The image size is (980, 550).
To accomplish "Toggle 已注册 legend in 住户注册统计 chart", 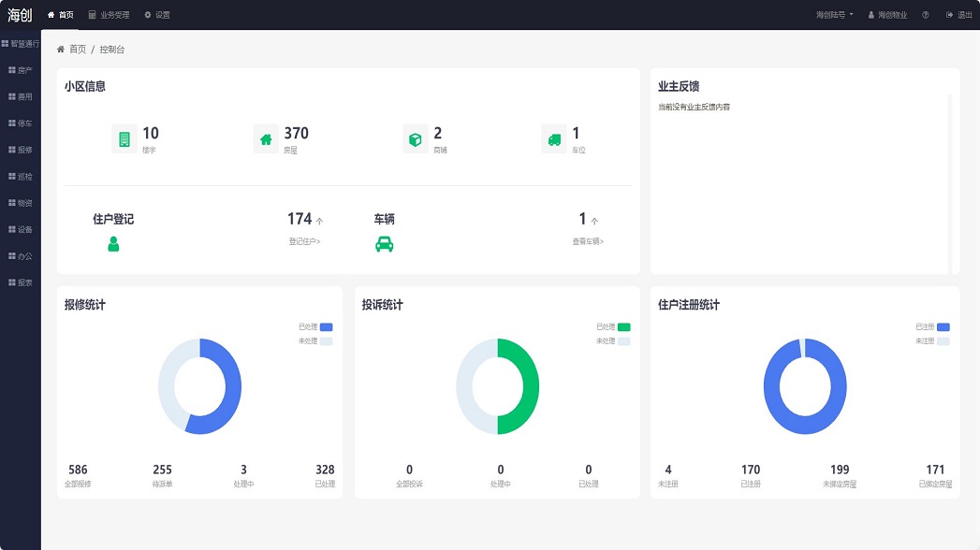I will coord(943,327).
